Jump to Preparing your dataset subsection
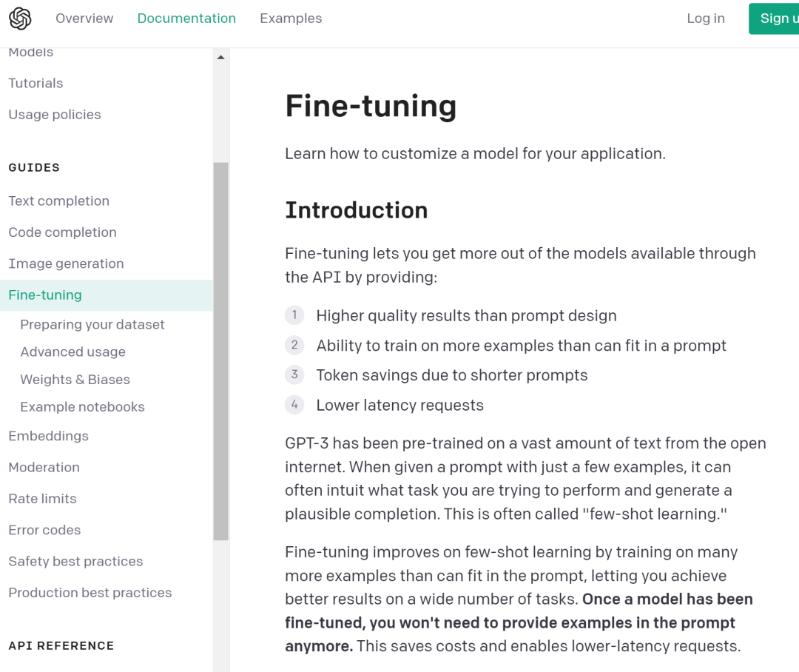Screen dimensions: 799x672 pos(92,325)
